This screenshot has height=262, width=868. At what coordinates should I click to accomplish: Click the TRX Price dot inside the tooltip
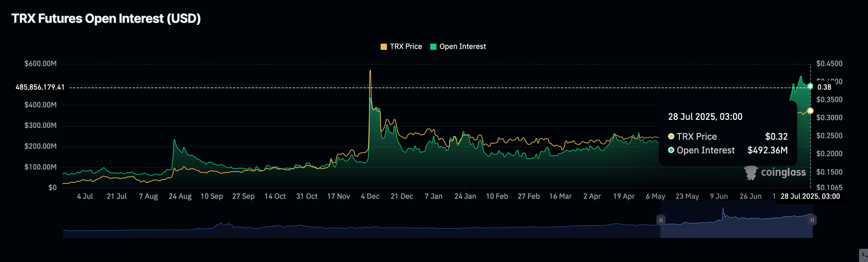[671, 136]
